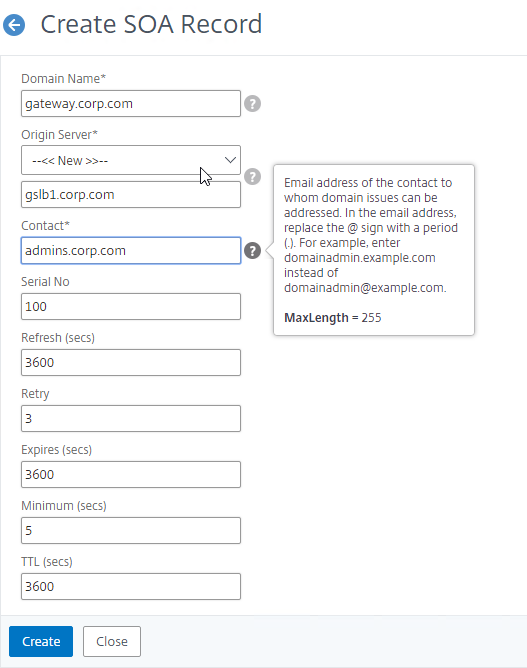Click the Contact help tooltip text
Screen dimensions: 527x668
pos(371,235)
